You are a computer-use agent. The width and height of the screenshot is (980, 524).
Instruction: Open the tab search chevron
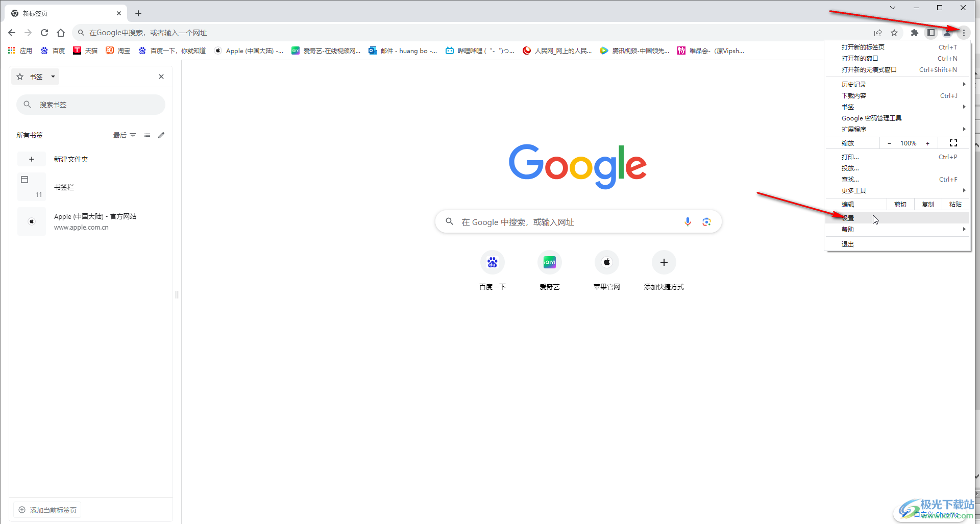pos(892,8)
